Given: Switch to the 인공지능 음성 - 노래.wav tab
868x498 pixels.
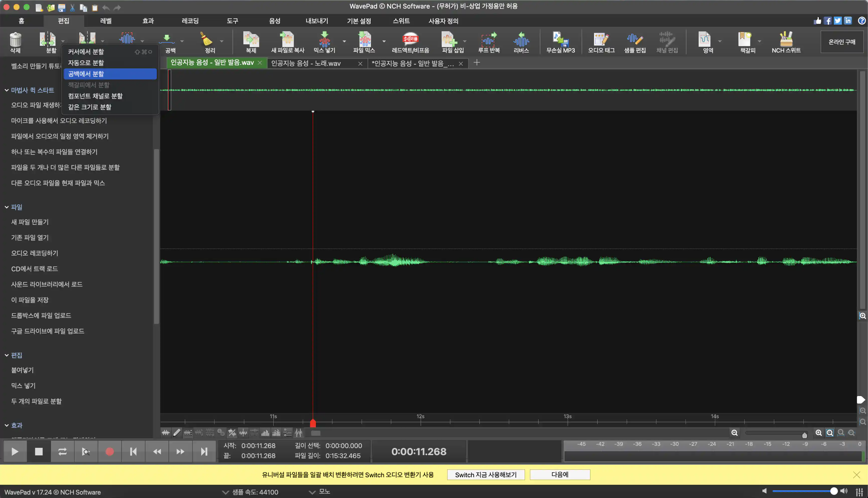Looking at the screenshot, I should pos(306,63).
